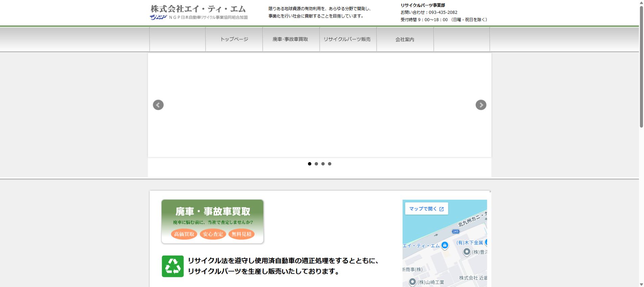Click the 高価買取 orange badge
The image size is (644, 287).
point(184,234)
